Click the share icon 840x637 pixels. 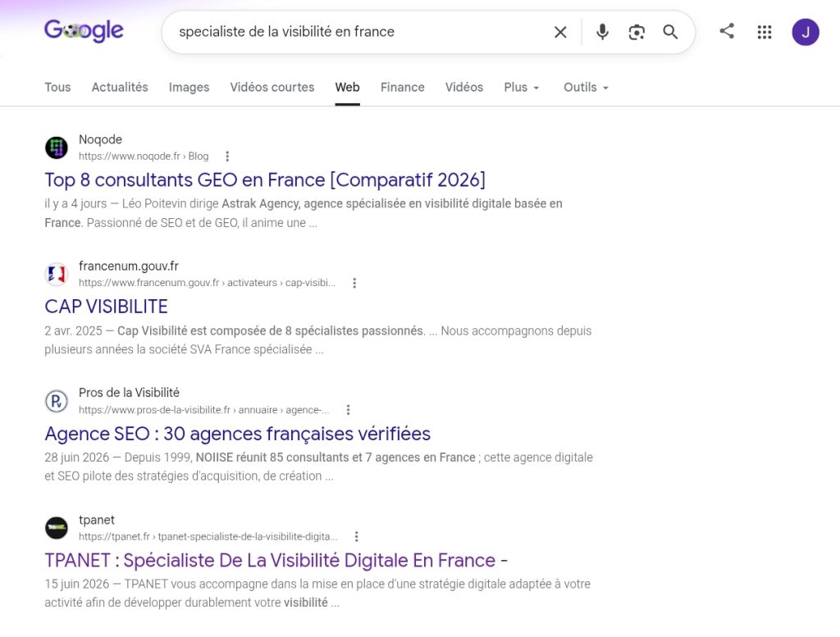tap(727, 31)
